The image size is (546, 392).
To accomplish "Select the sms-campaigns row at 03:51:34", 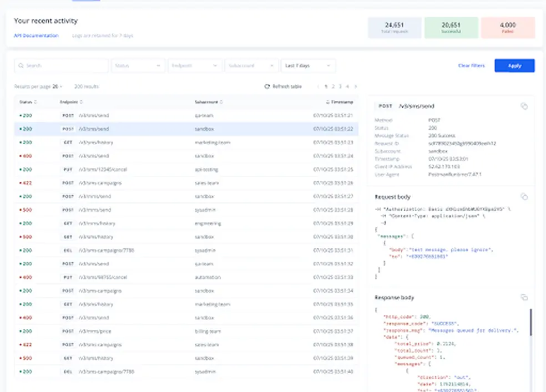I will click(186, 291).
